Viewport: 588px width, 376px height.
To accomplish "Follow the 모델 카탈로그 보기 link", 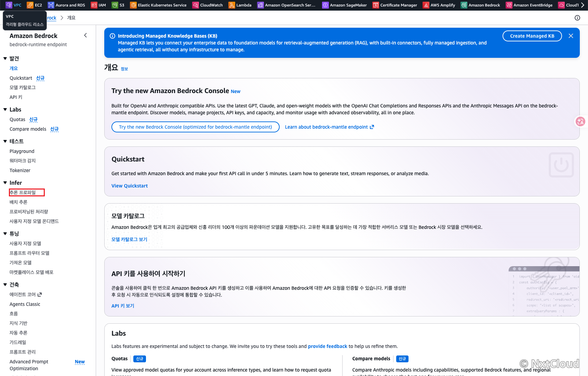I will coord(129,239).
